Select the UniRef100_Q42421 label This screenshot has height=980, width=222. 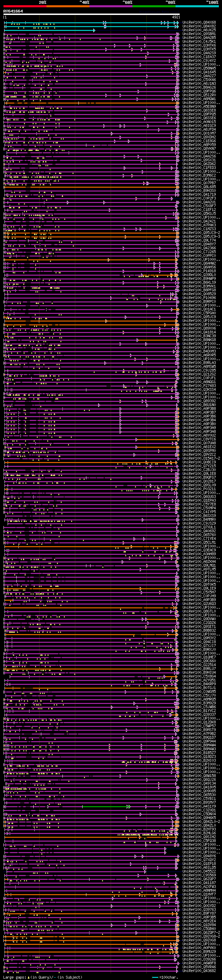(199, 221)
